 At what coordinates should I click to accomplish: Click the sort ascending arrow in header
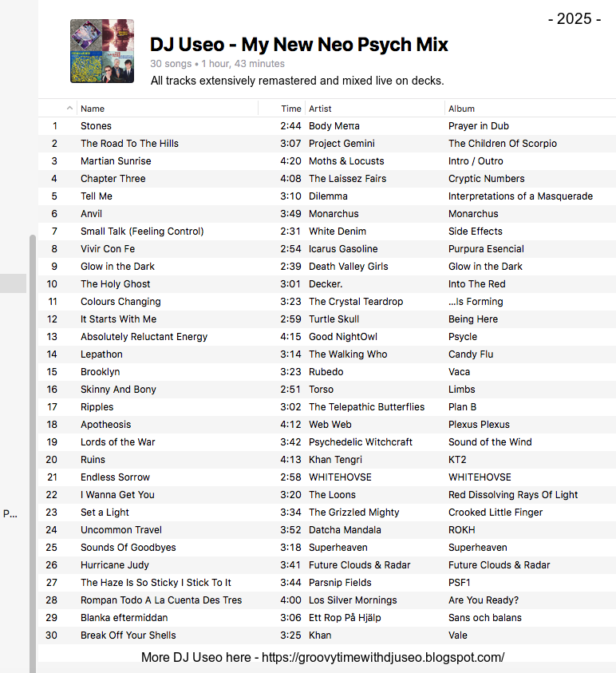69,108
